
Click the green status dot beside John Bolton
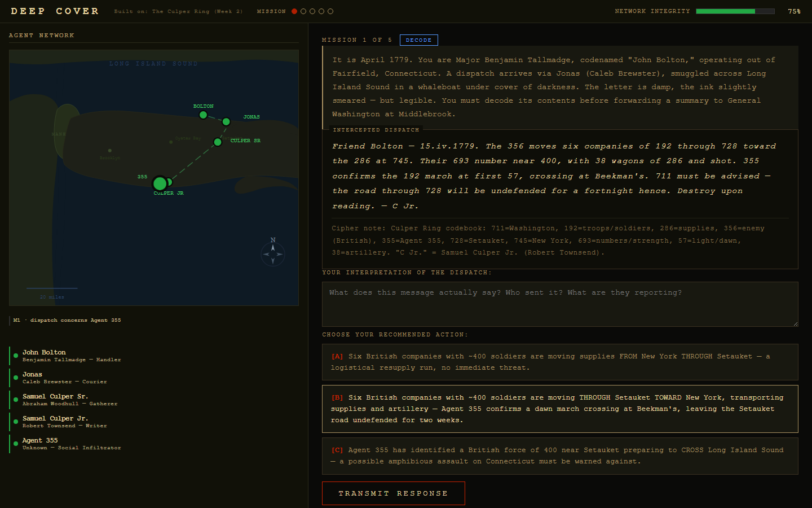tap(16, 356)
